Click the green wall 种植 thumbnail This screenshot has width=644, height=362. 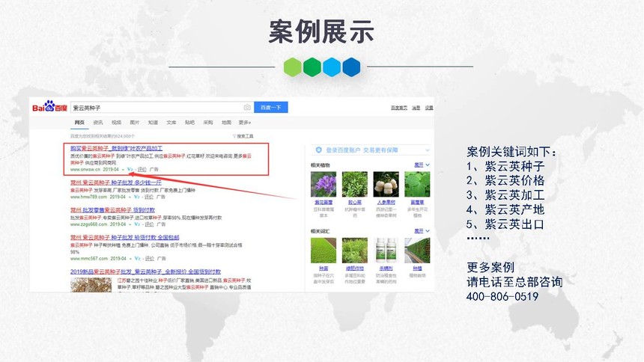417,251
